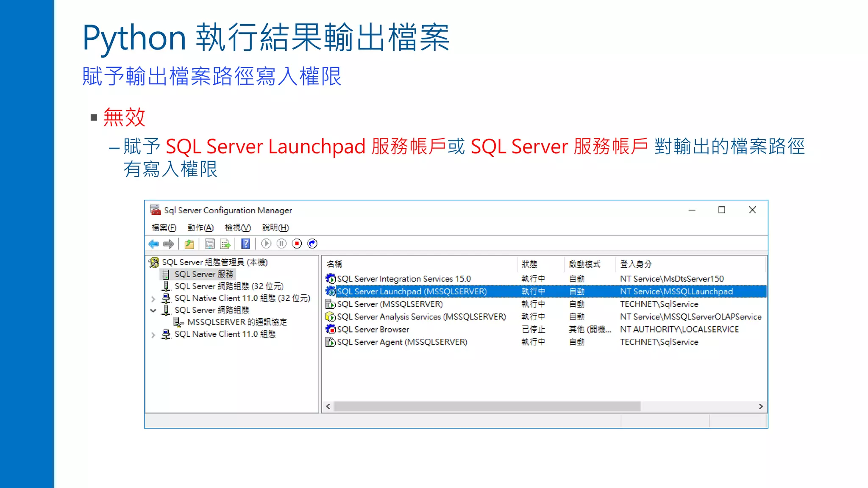Click the horizontal scrollbar thumb in services list
868x488 pixels.
487,406
